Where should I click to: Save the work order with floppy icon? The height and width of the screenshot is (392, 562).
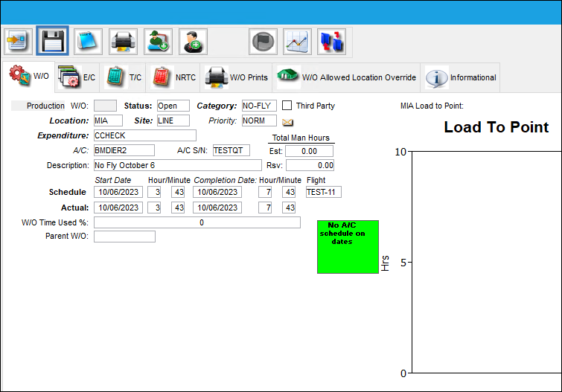click(52, 41)
